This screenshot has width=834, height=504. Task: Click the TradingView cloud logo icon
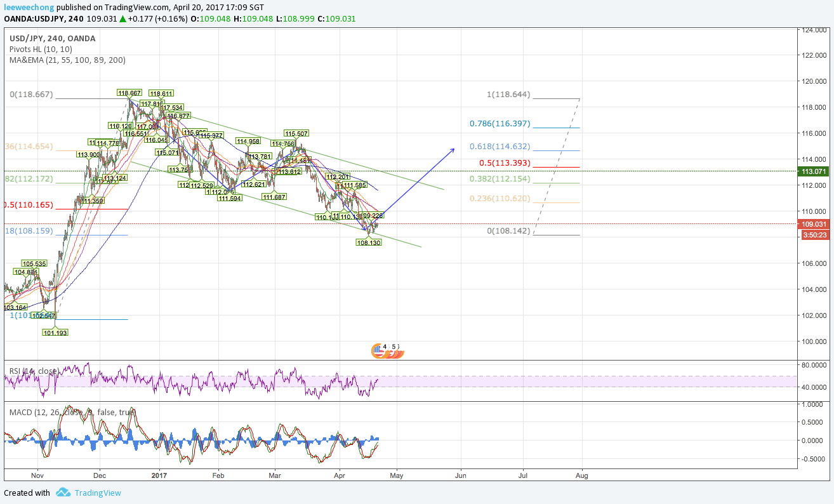coord(63,493)
